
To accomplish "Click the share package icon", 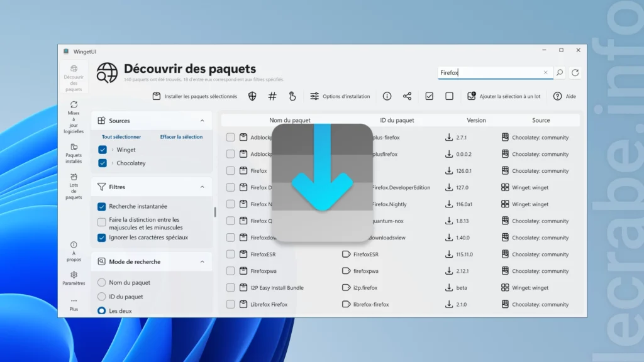I will (x=407, y=96).
